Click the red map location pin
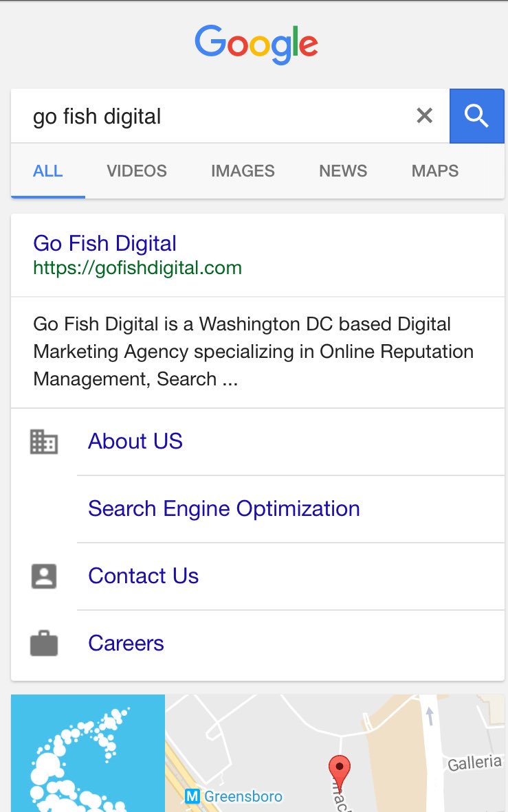This screenshot has height=812, width=508. (x=340, y=768)
